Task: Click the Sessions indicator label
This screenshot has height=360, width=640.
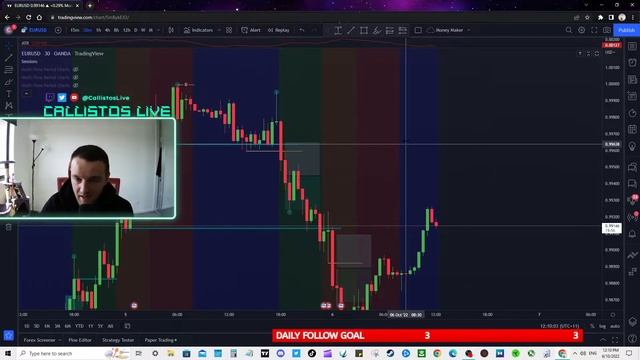Action: 29,62
